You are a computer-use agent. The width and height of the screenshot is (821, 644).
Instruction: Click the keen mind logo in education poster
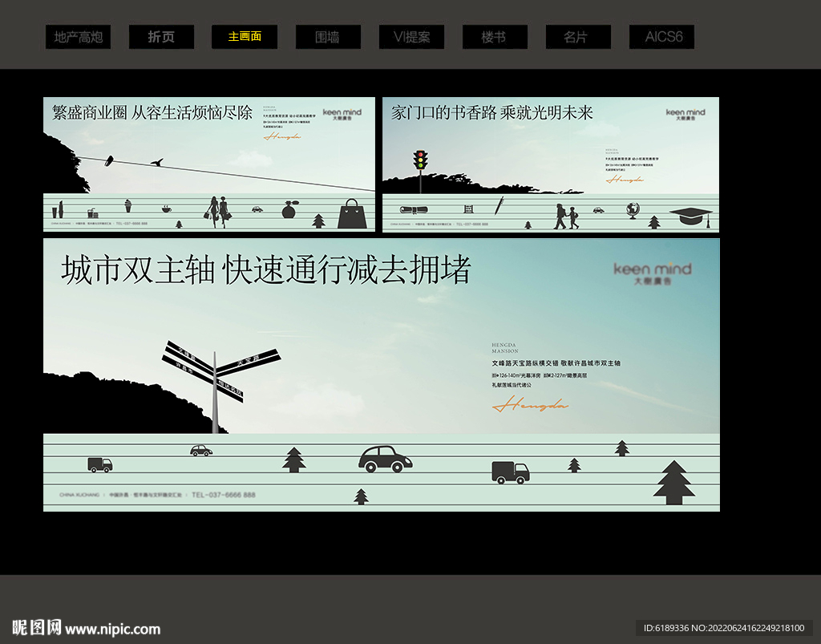click(x=686, y=114)
